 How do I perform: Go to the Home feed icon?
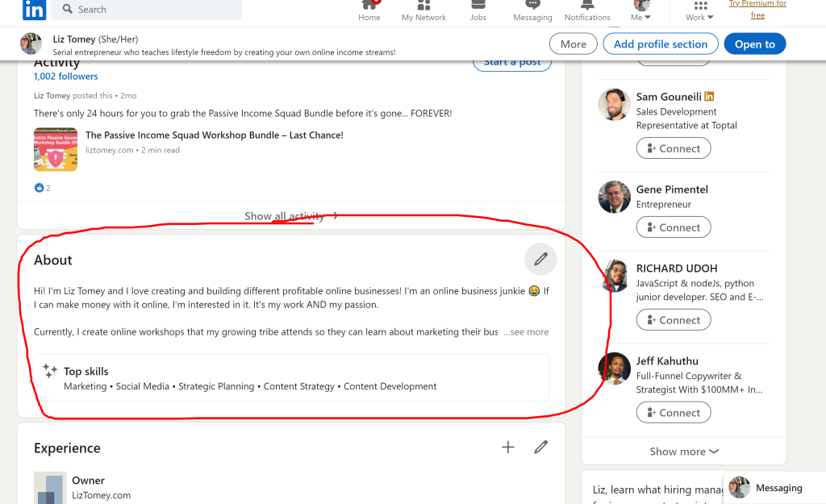(369, 6)
